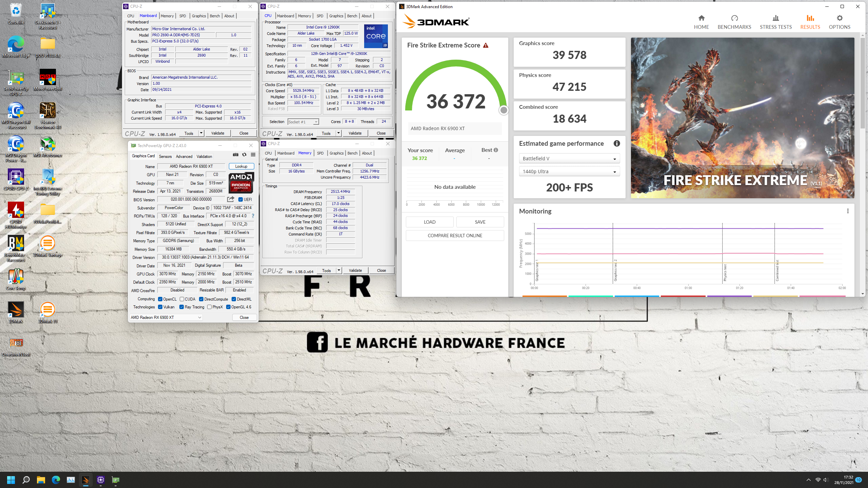Click Close button in GPU-Z

pos(244,318)
